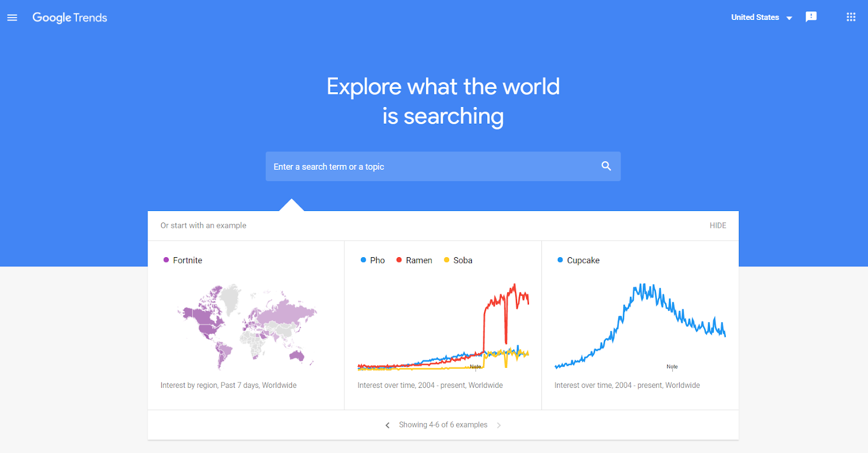This screenshot has width=868, height=453.
Task: Hide the examples panel
Action: [718, 225]
